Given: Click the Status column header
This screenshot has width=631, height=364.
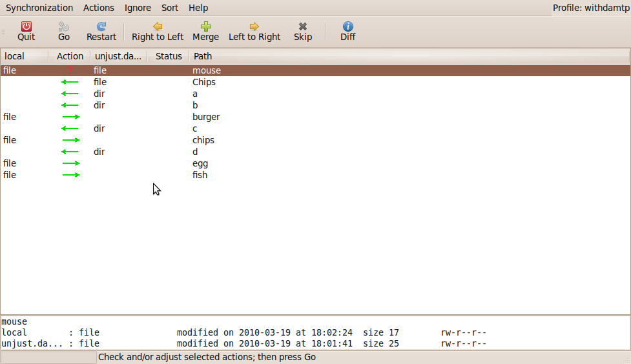Looking at the screenshot, I should click(169, 56).
